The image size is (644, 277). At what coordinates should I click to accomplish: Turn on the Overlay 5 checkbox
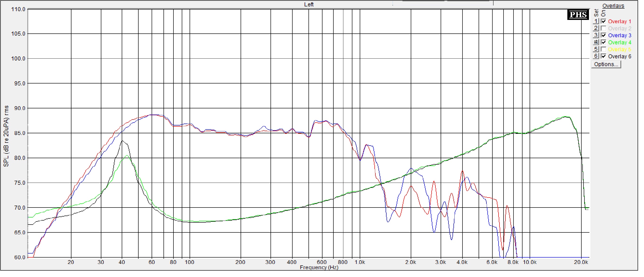coord(603,50)
